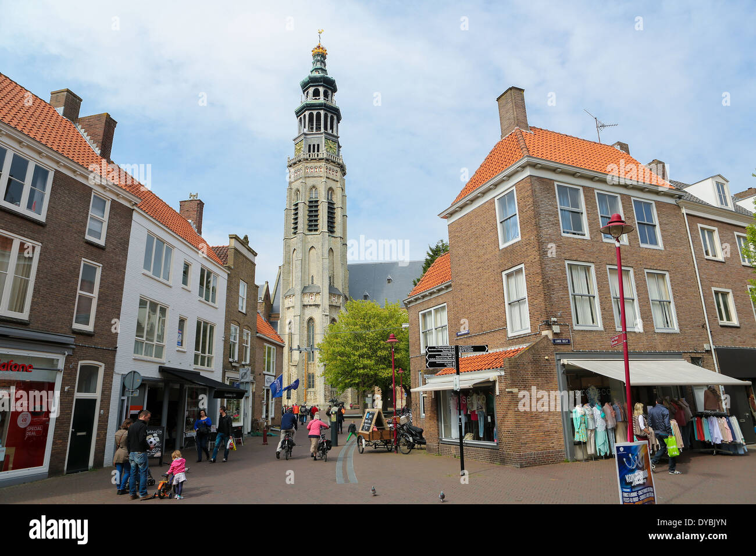Click the alamy logo in the bottom bar
This screenshot has height=556, width=756.
coord(58,530)
